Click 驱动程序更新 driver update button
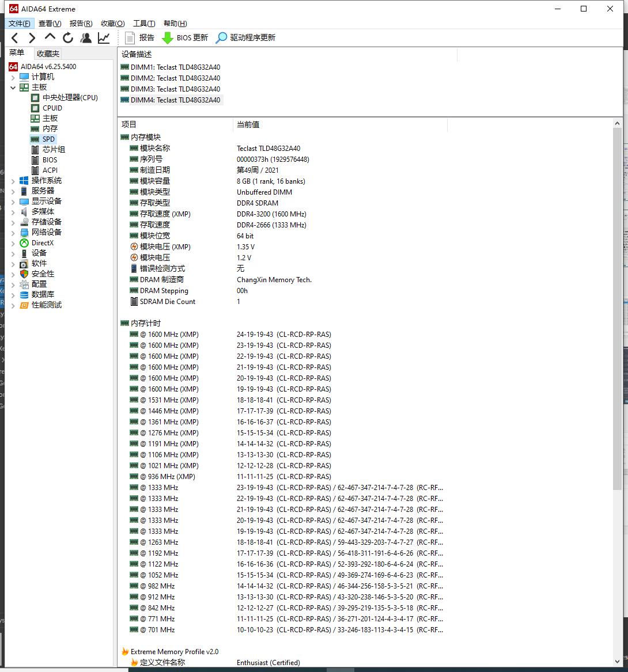628x672 pixels. tap(245, 37)
